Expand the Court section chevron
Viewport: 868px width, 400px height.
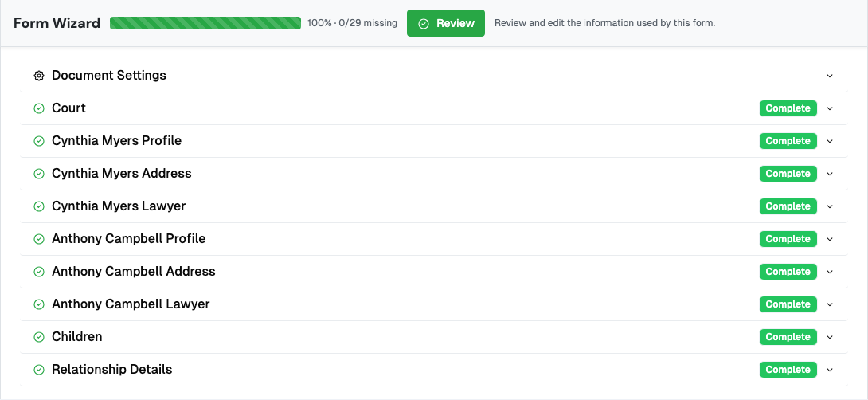(829, 108)
